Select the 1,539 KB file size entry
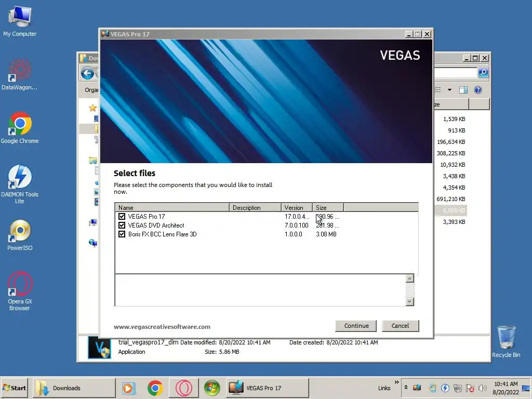 click(x=454, y=119)
